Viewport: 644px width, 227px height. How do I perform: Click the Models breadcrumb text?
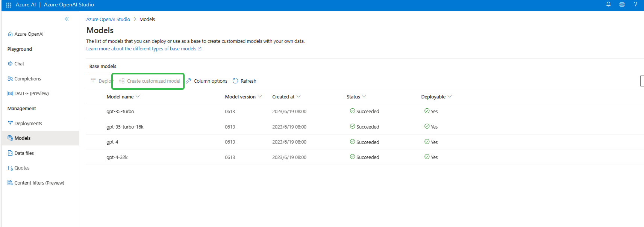click(147, 20)
